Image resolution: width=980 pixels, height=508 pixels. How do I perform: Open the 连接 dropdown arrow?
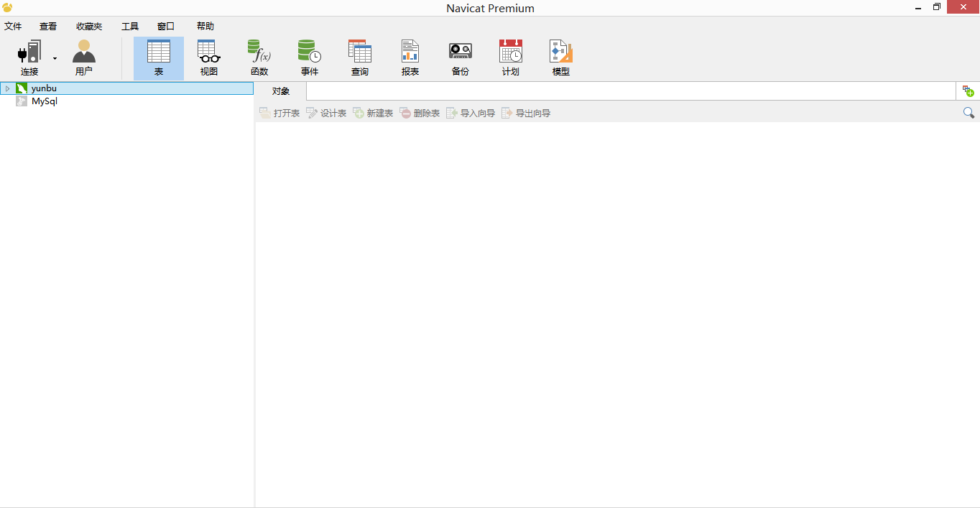tap(54, 57)
